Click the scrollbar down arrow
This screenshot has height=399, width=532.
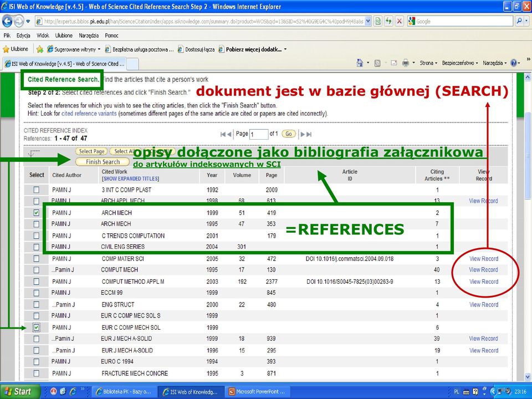click(x=528, y=377)
